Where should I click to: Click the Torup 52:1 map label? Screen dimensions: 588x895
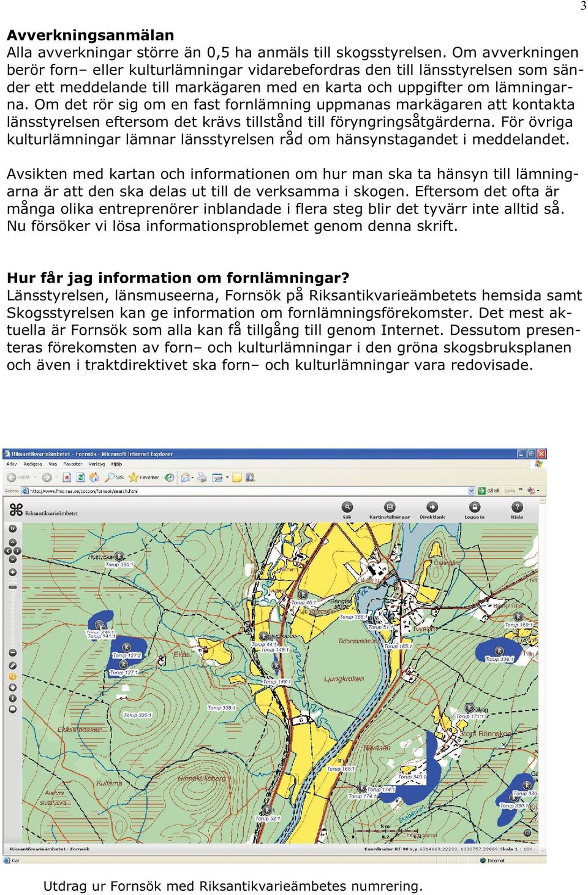(268, 818)
